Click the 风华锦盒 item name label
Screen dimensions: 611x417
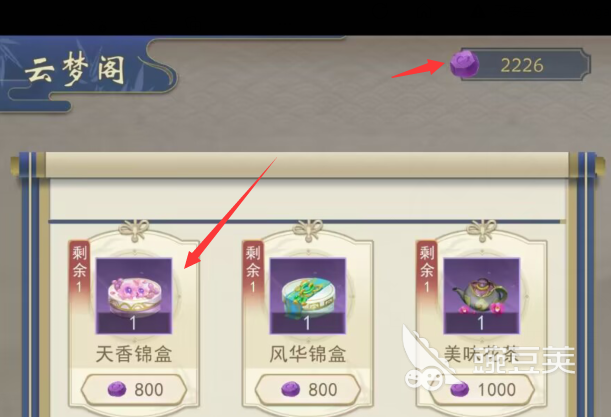tap(308, 354)
